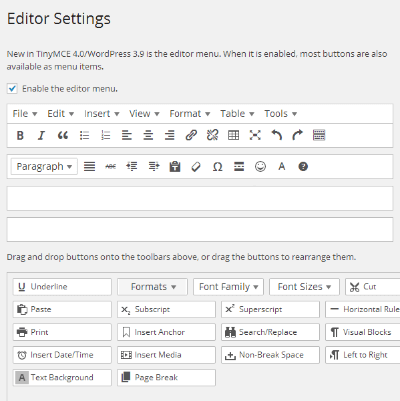Select the Text Background color button
Viewport: 400px width, 401px height.
(62, 378)
